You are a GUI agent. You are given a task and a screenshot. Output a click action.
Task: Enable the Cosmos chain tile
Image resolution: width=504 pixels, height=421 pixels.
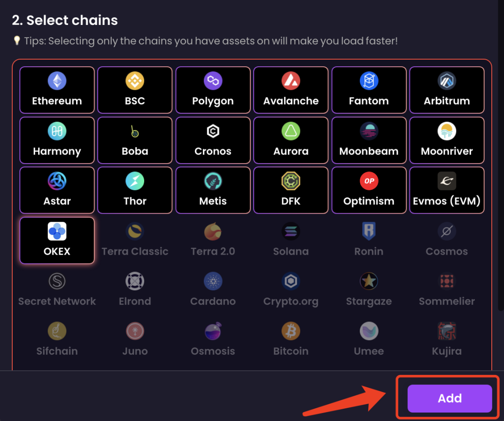pos(447,240)
